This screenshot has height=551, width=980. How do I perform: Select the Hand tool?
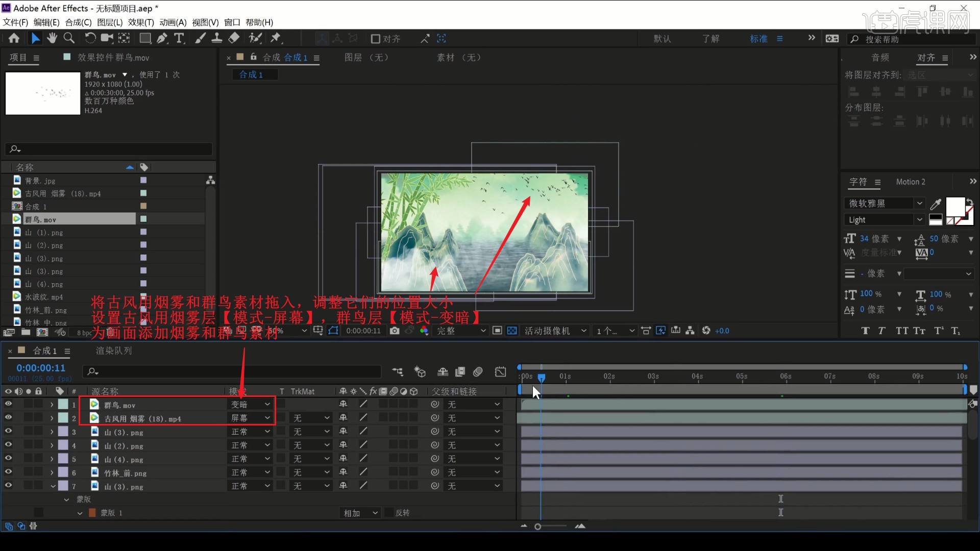[x=52, y=38]
